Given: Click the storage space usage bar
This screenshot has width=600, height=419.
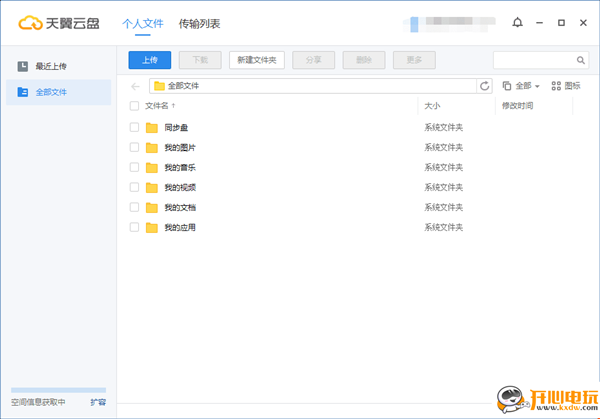Looking at the screenshot, I should coord(59,390).
